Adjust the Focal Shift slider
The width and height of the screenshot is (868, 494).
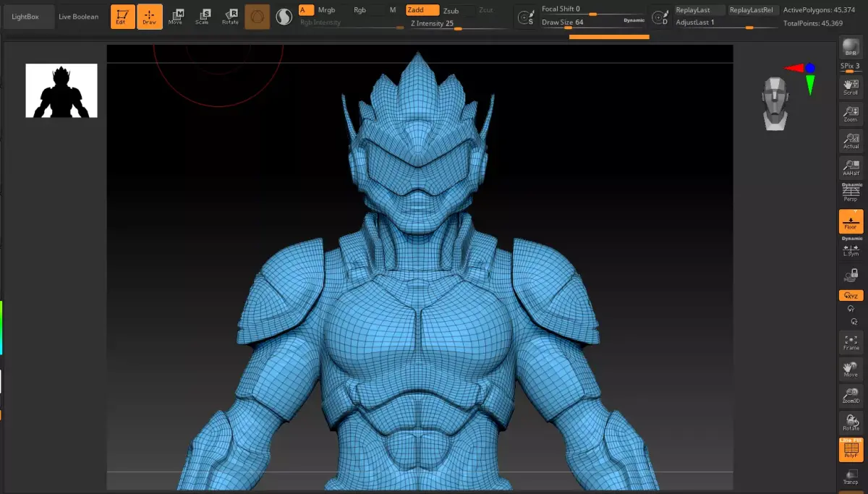click(x=593, y=9)
